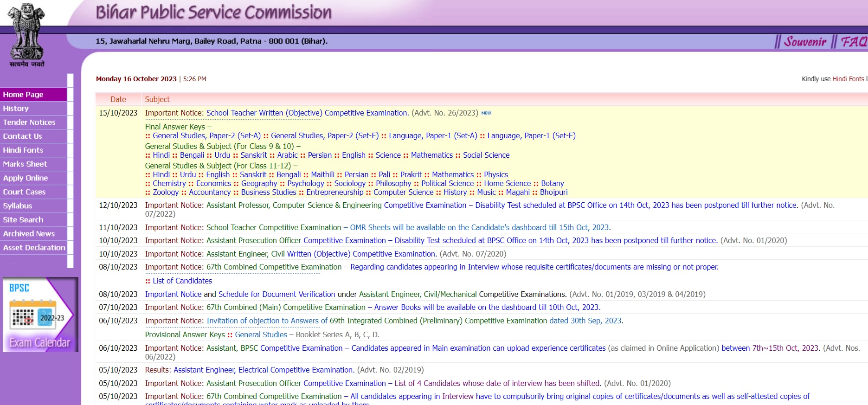Click the national emblem logo
Viewport: 868px width, 405px height.
pyautogui.click(x=27, y=35)
